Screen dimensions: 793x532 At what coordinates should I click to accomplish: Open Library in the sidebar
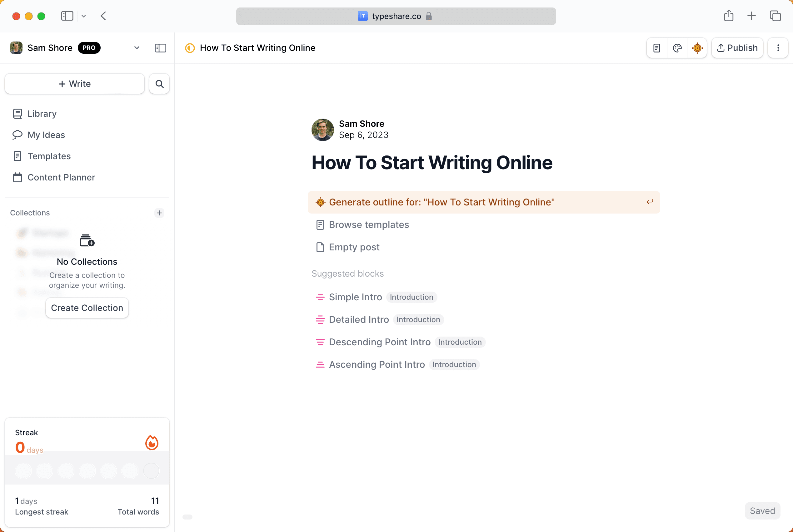[x=42, y=114]
